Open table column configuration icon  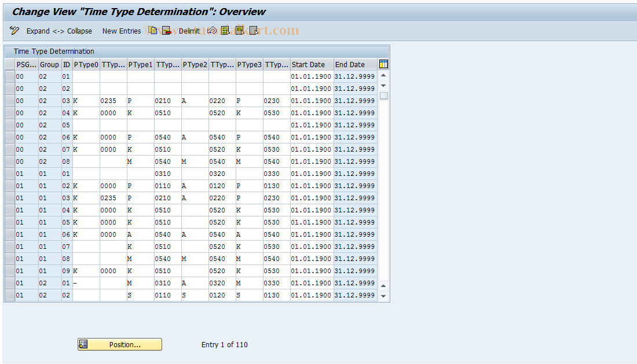coord(383,64)
